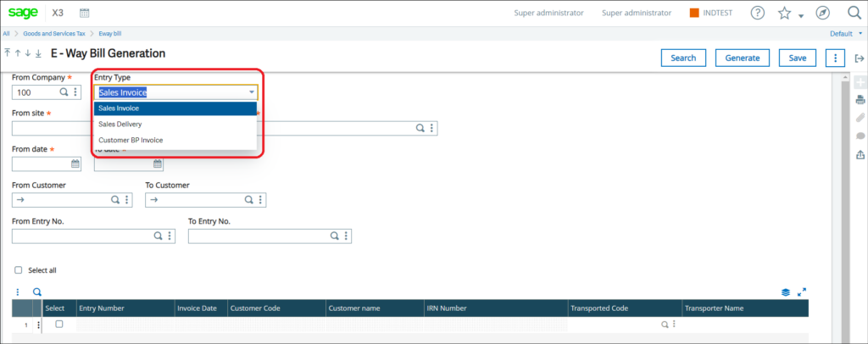The image size is (868, 344).
Task: Go to previous record arrow
Action: click(18, 53)
